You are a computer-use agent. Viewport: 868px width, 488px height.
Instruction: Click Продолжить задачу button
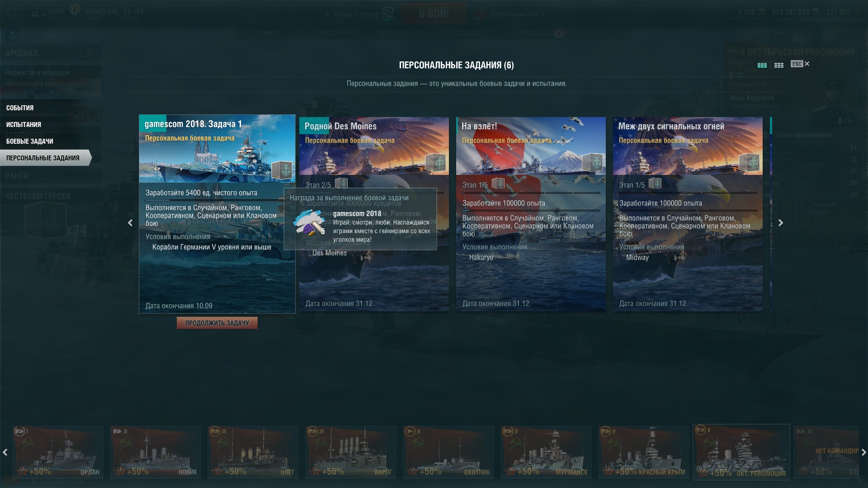(217, 323)
